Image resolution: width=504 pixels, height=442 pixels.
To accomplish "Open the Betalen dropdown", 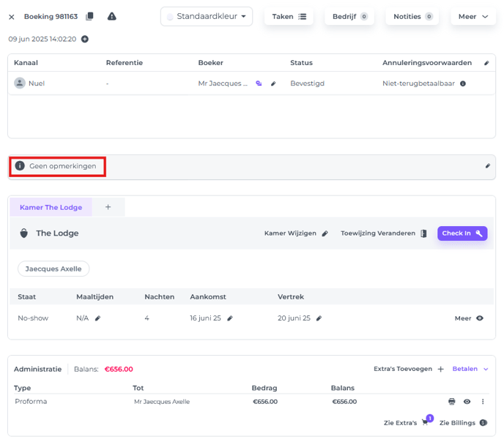I will 470,369.
